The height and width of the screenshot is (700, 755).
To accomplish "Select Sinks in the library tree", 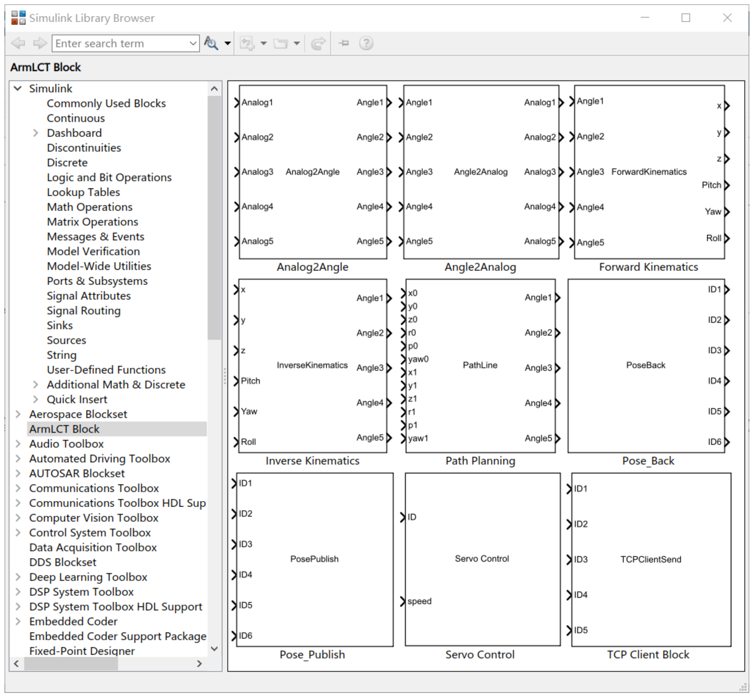I will point(60,325).
